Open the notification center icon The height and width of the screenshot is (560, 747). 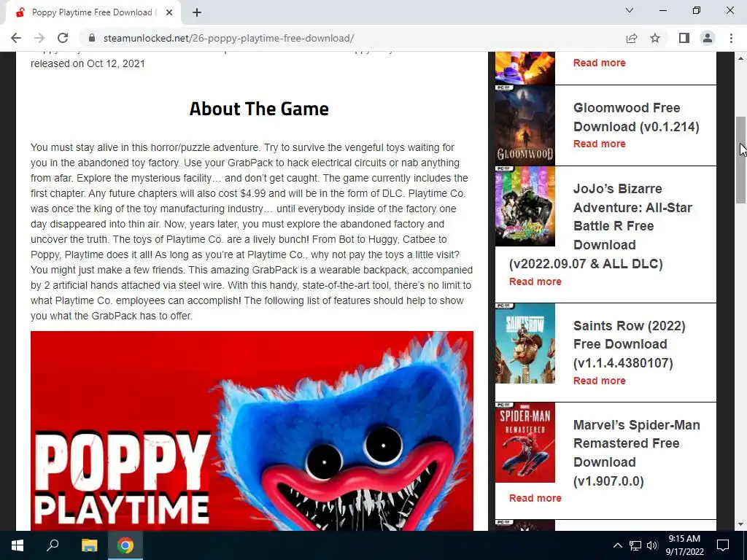click(x=723, y=545)
